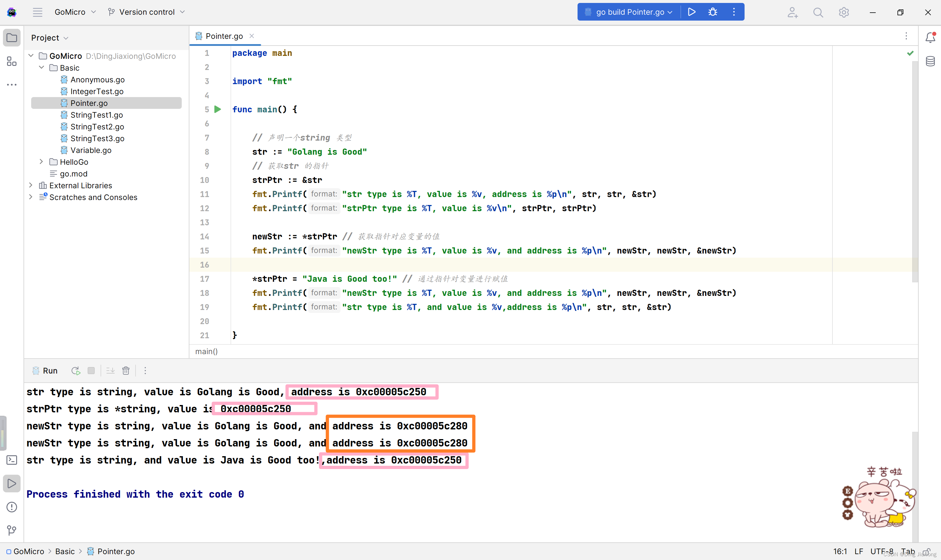Viewport: 941px width, 560px height.
Task: Open the Git tool window icon
Action: tap(12, 530)
